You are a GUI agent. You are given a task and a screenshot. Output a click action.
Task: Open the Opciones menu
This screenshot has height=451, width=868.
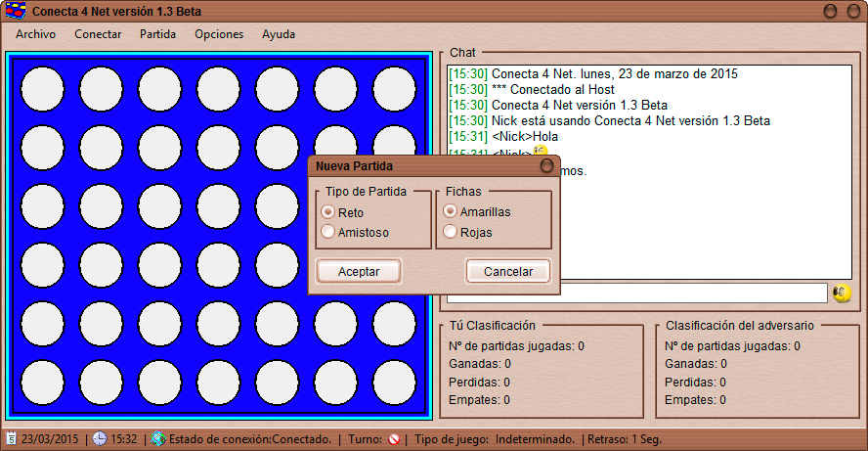(219, 34)
